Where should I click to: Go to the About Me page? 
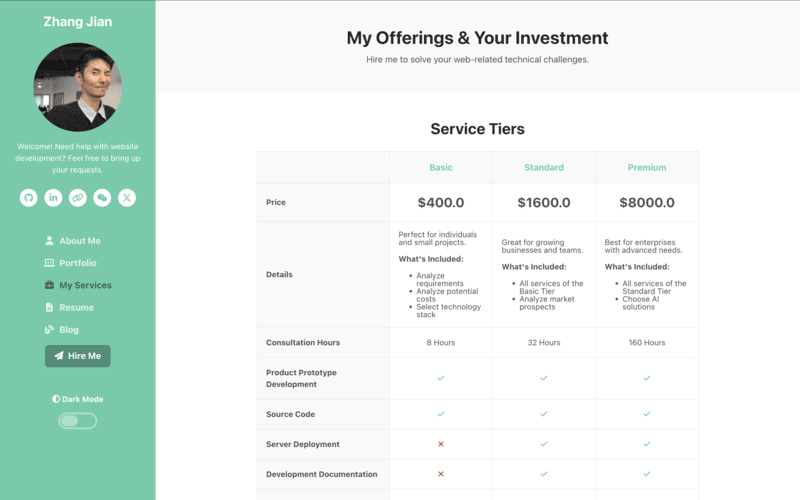79,241
